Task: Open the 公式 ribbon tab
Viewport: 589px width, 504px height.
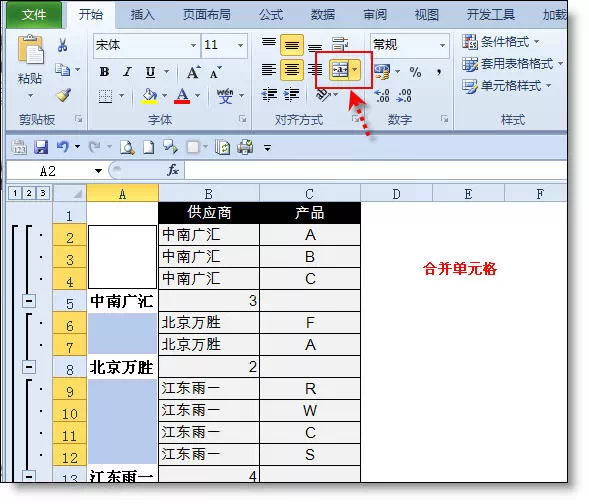Action: point(271,15)
